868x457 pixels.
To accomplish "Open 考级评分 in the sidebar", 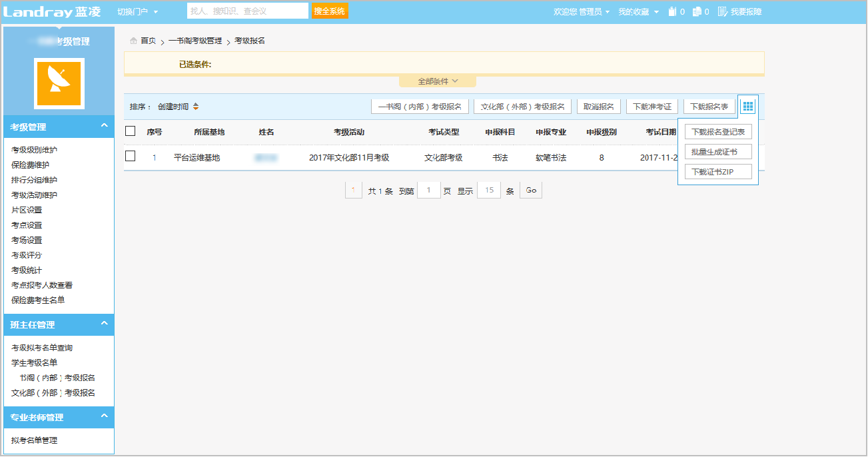I will click(x=27, y=255).
